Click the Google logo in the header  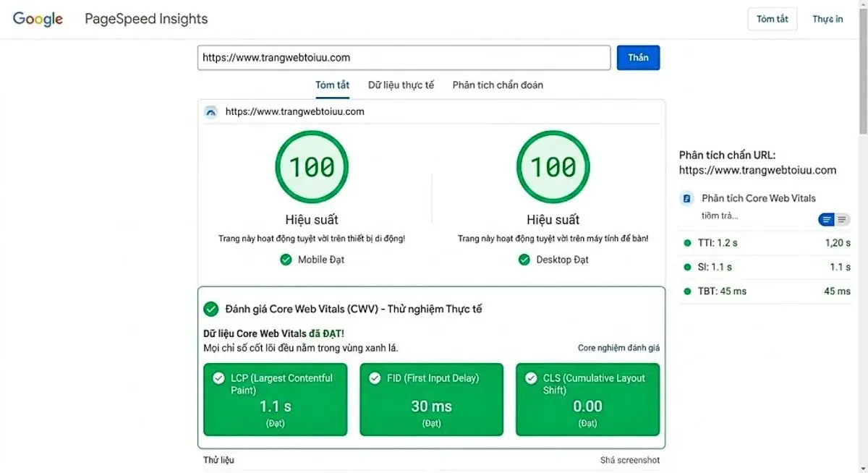pyautogui.click(x=37, y=19)
